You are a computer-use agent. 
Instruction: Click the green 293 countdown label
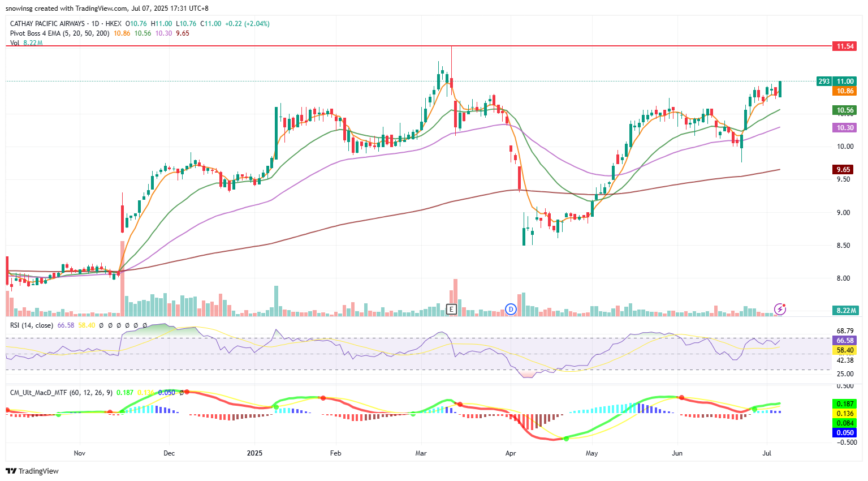[824, 81]
